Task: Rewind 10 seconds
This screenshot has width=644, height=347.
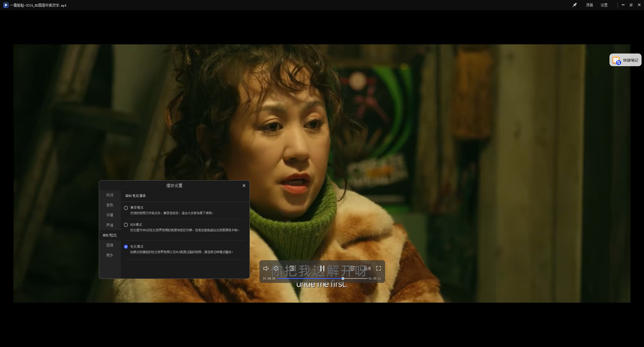Action: point(292,268)
